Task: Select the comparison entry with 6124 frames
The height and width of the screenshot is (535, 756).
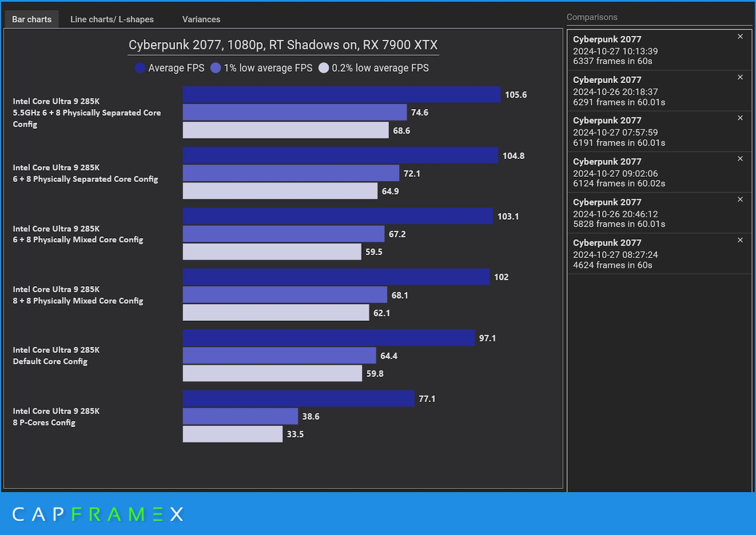Action: [x=659, y=172]
